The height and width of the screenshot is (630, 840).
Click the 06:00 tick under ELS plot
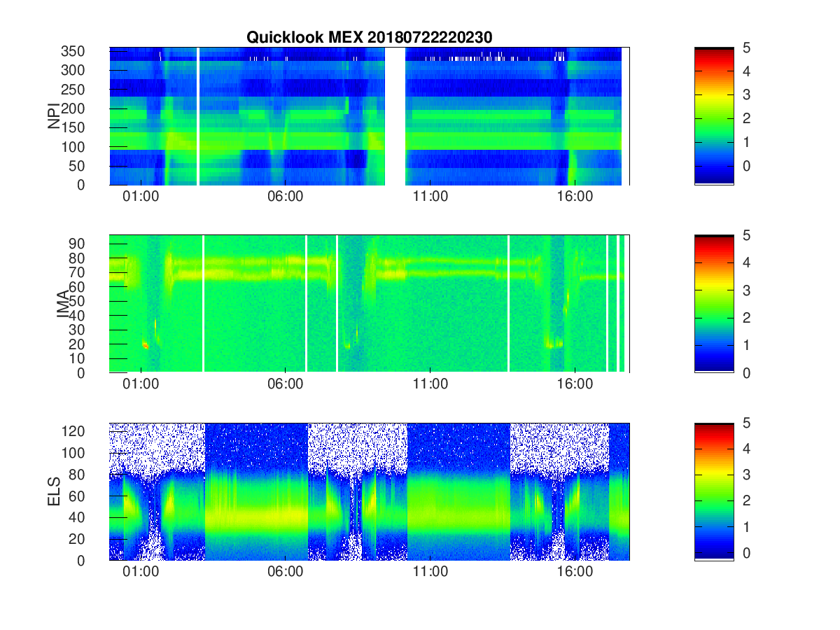[x=286, y=572]
